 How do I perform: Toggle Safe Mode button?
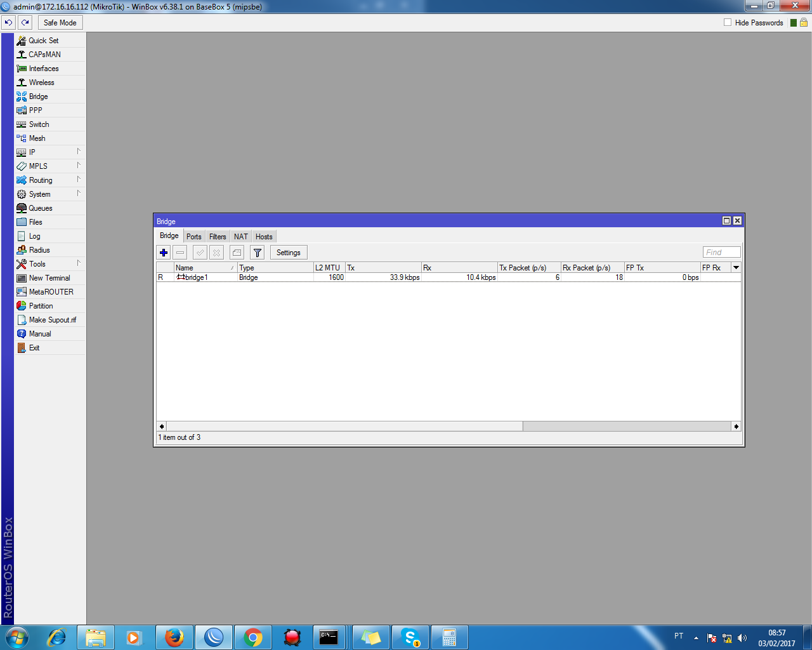(x=60, y=22)
